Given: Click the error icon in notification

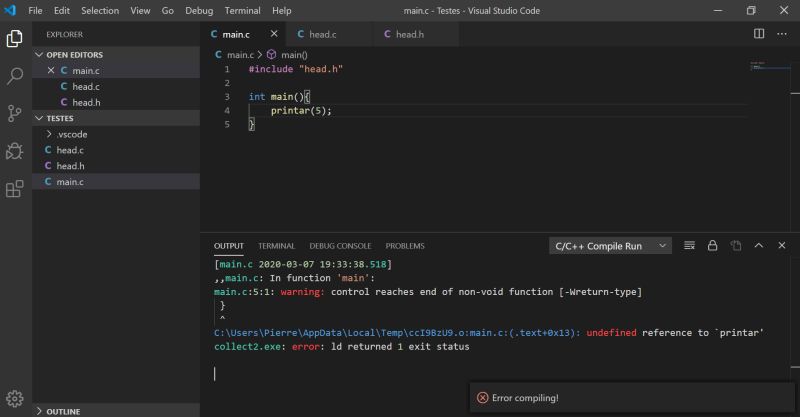Looking at the screenshot, I should tap(482, 398).
